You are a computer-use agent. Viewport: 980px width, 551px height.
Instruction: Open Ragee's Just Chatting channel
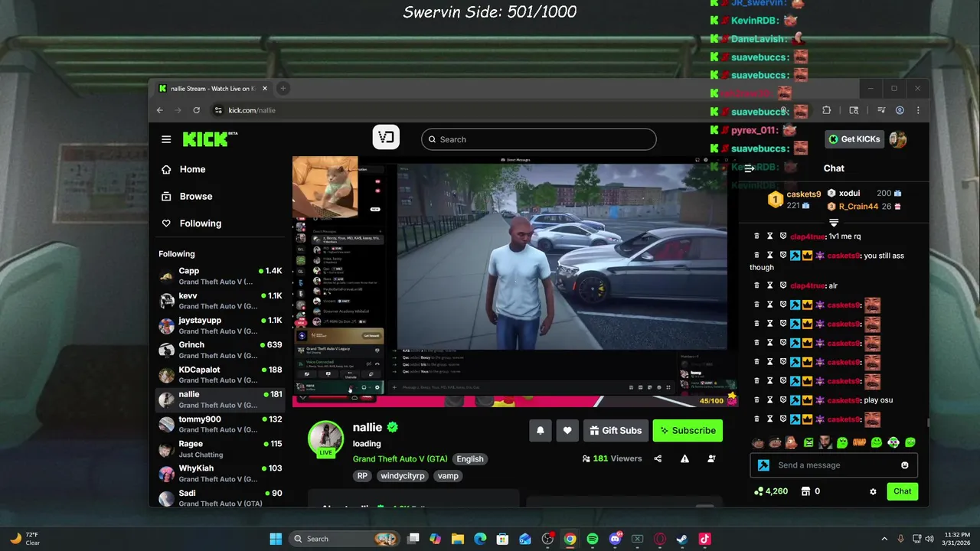(220, 448)
